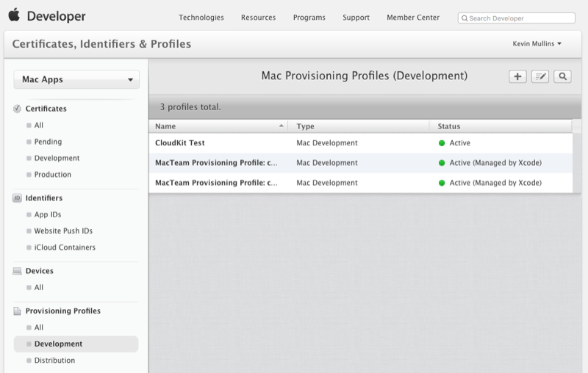Viewport: 588px width, 373px height.
Task: Click the Certificates section heading
Action: (x=46, y=109)
